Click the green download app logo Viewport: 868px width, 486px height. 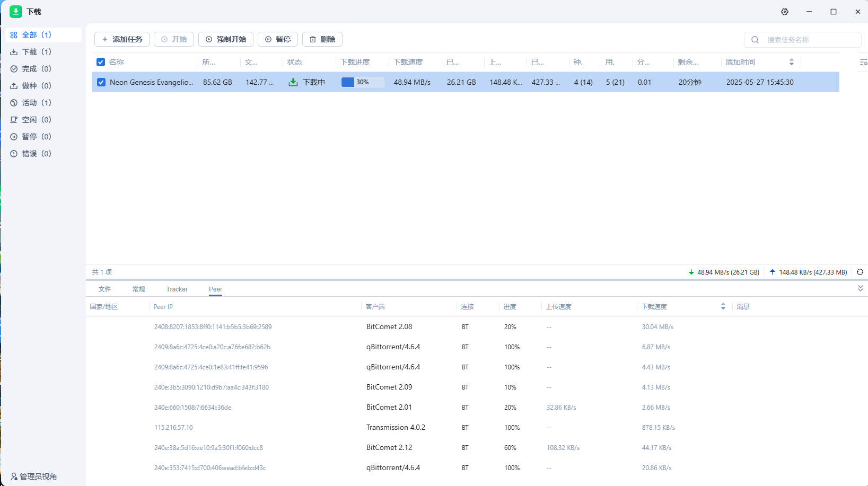(16, 12)
